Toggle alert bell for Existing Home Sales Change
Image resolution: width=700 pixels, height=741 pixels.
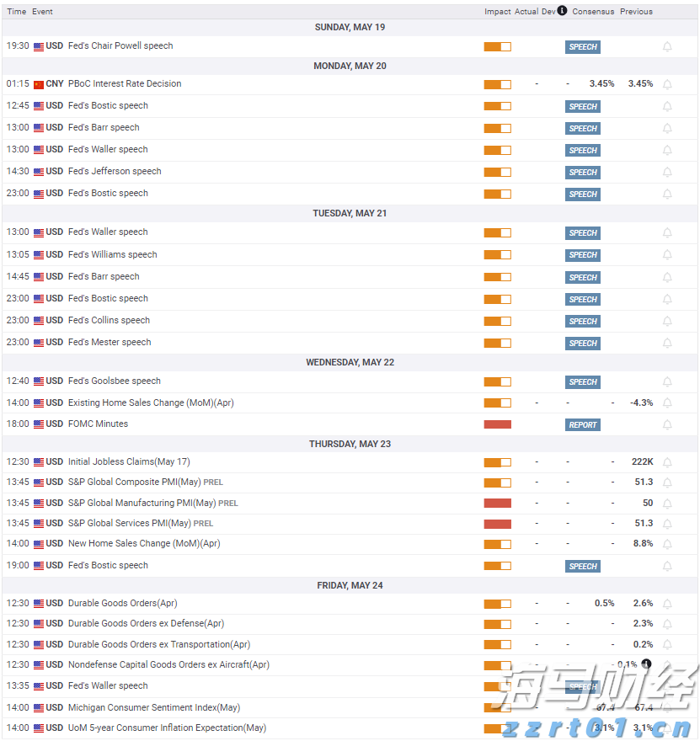[x=667, y=403]
